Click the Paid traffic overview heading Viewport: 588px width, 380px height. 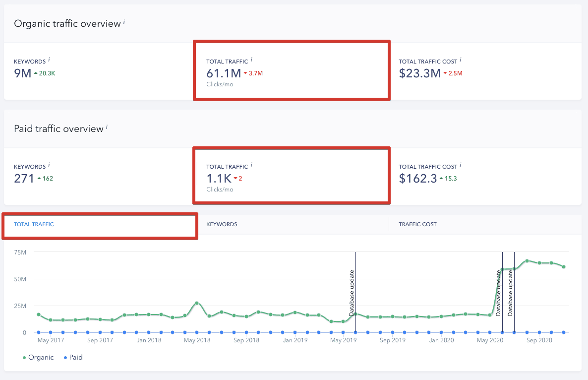59,128
